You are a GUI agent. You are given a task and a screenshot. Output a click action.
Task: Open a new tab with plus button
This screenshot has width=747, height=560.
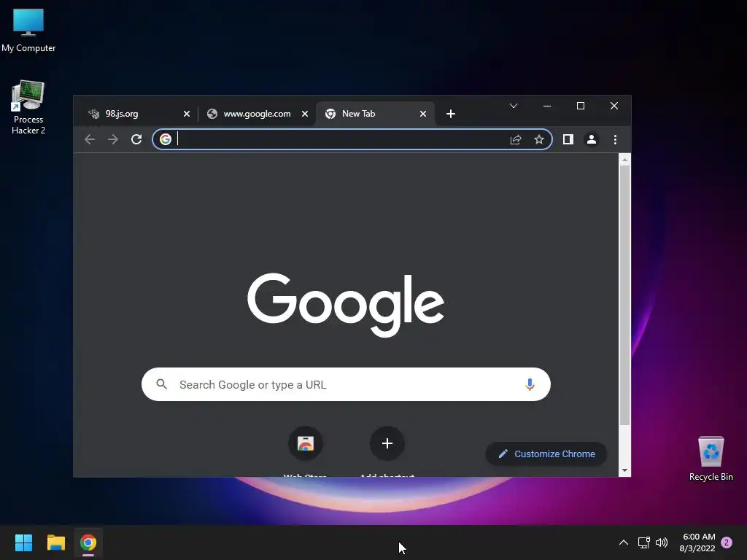tap(451, 114)
